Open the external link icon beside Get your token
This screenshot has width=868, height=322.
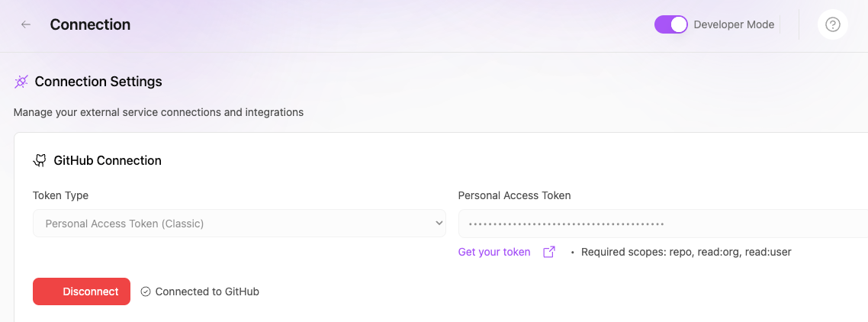[548, 252]
